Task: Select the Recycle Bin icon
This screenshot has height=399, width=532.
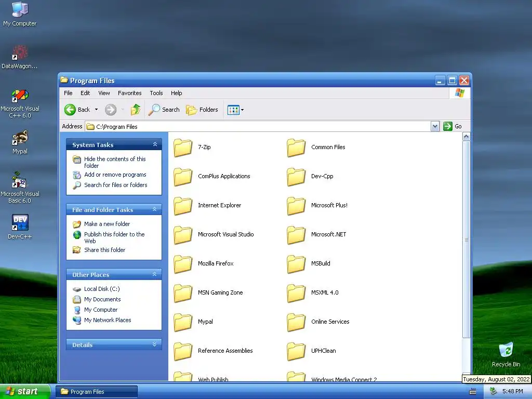Action: pyautogui.click(x=506, y=354)
